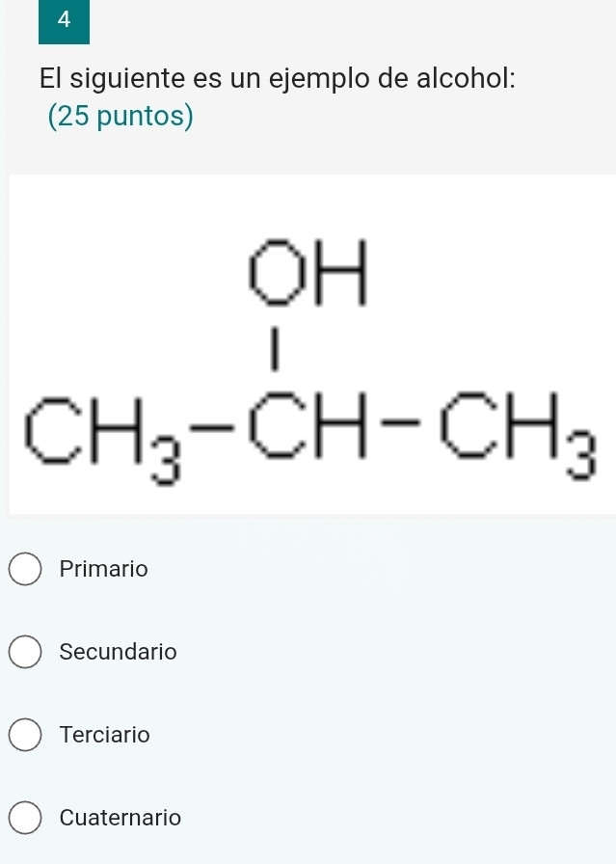Image resolution: width=616 pixels, height=864 pixels.
Task: Pick the Cuaternario radio button
Action: pyautogui.click(x=25, y=817)
